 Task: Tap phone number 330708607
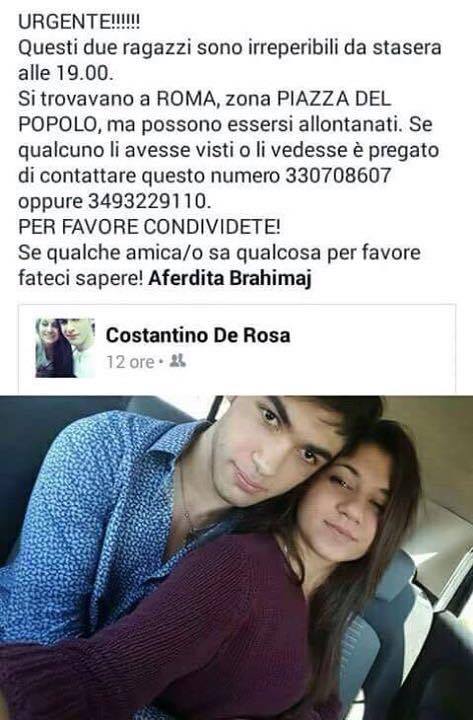pos(338,175)
